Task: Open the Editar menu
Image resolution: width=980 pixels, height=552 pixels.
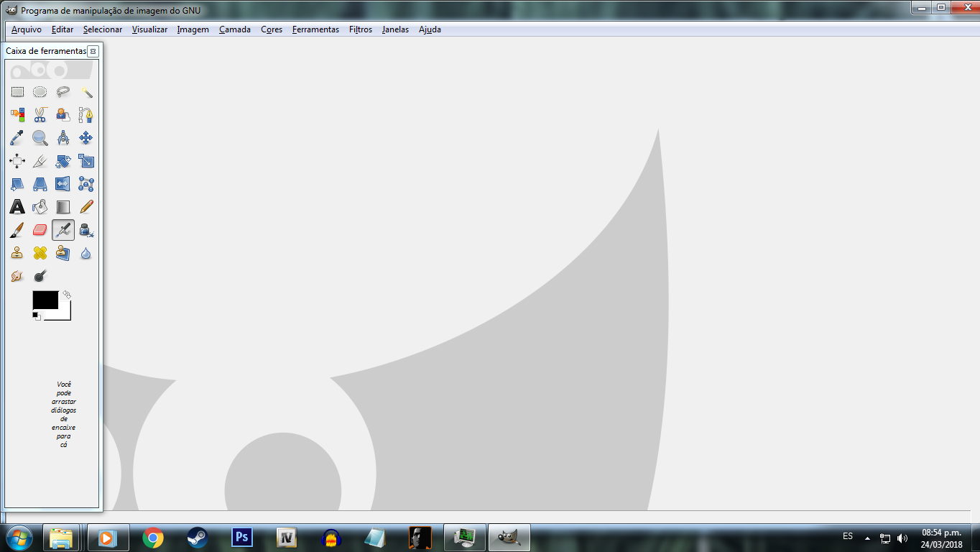Action: tap(63, 29)
